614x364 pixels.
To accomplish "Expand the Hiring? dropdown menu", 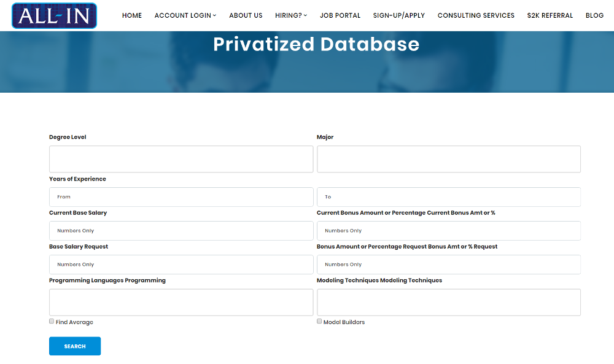I will [291, 15].
